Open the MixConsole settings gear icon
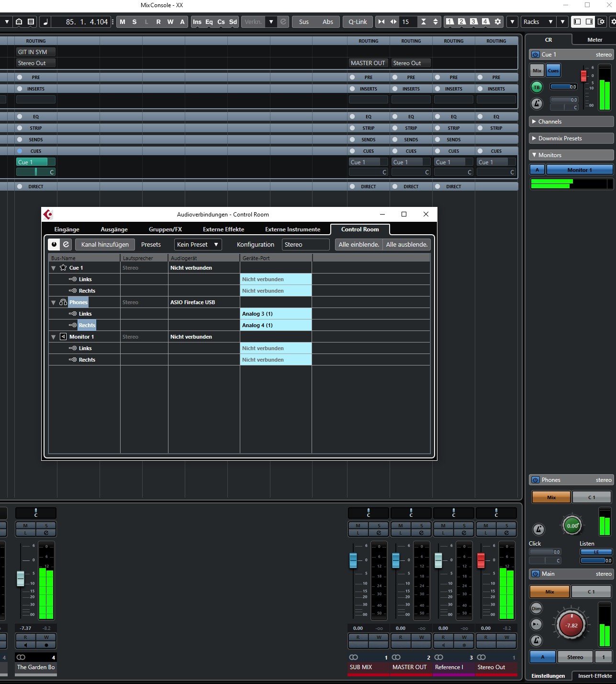Screen dimensions: 616x684 click(498, 22)
